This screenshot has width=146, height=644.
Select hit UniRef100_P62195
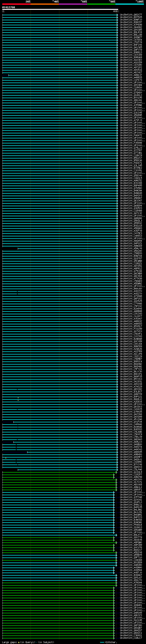click(x=131, y=620)
